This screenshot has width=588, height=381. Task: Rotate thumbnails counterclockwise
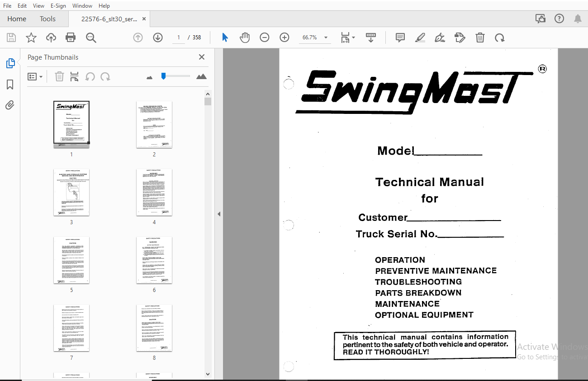coord(90,77)
